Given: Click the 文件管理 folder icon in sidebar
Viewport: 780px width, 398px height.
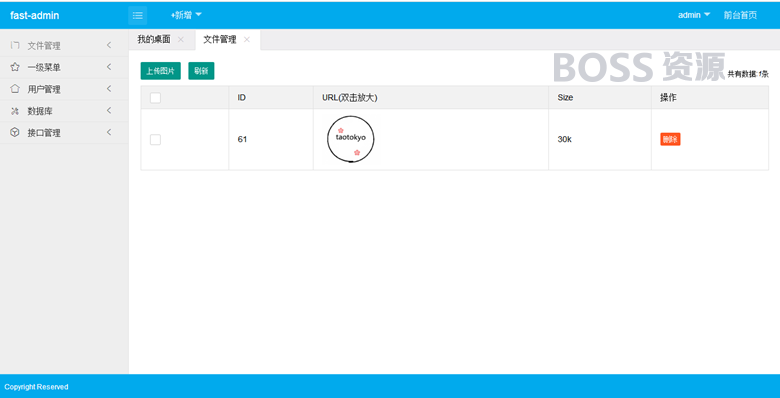Looking at the screenshot, I should pyautogui.click(x=15, y=45).
